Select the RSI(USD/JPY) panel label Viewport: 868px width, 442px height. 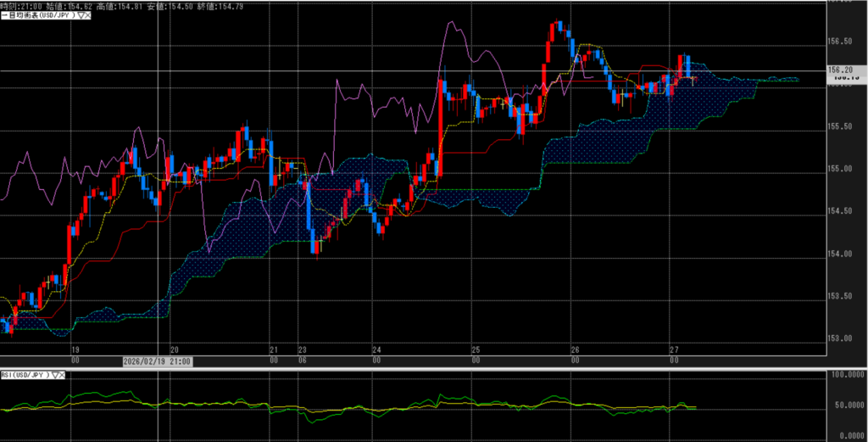(25, 374)
